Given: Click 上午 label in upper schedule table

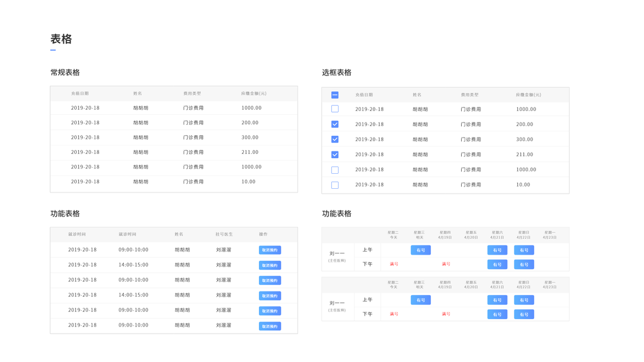Looking at the screenshot, I should pos(367,250).
